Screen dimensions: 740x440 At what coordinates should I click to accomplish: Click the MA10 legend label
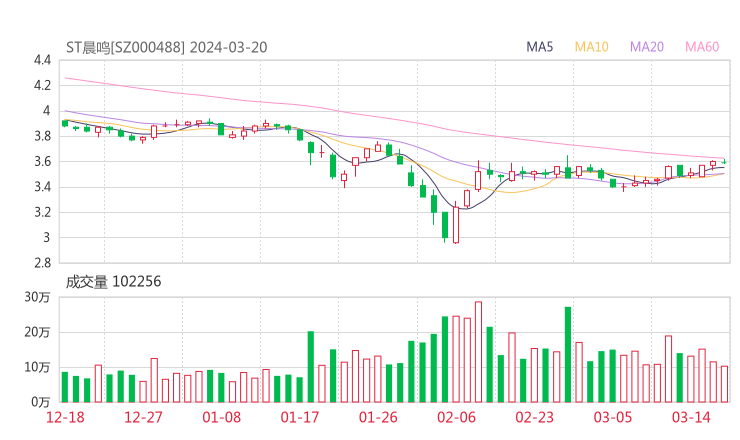[591, 47]
